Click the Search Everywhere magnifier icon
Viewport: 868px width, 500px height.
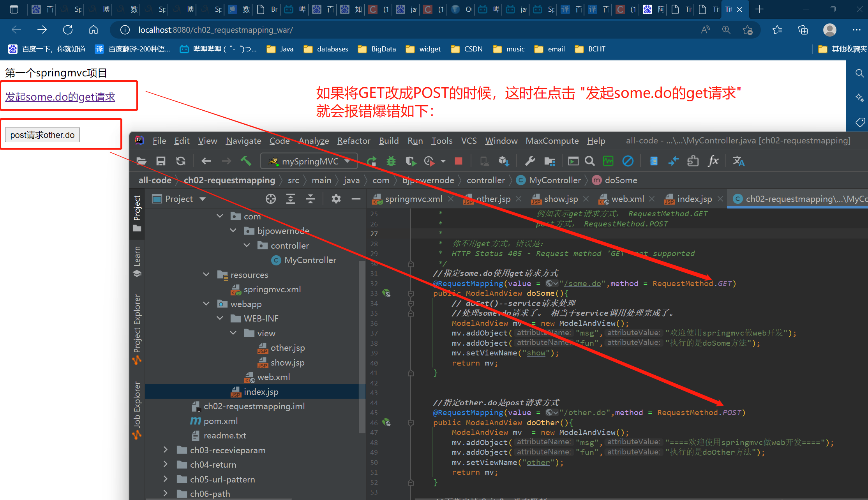click(590, 161)
